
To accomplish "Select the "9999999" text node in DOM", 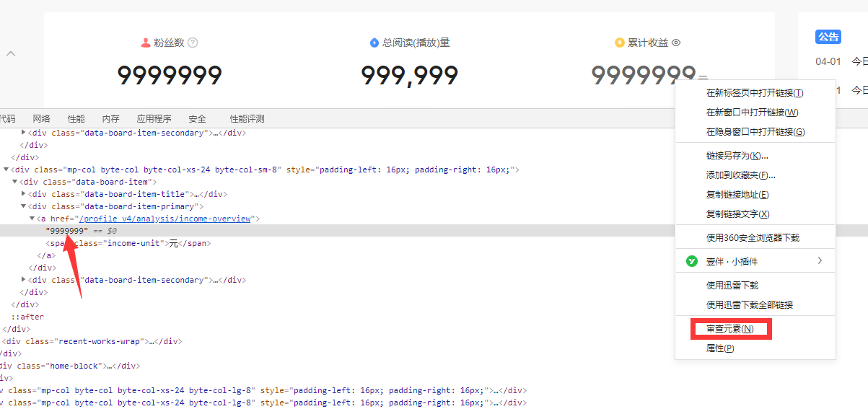I will (66, 231).
